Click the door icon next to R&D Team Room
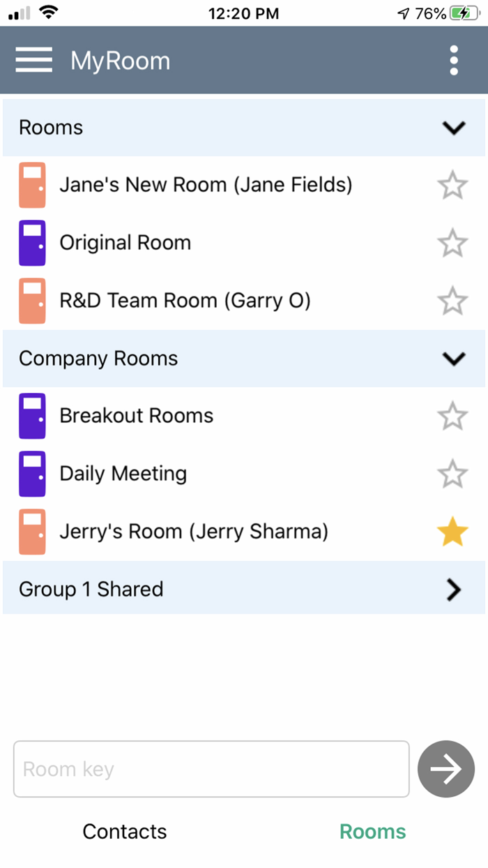The width and height of the screenshot is (488, 868). (x=32, y=301)
